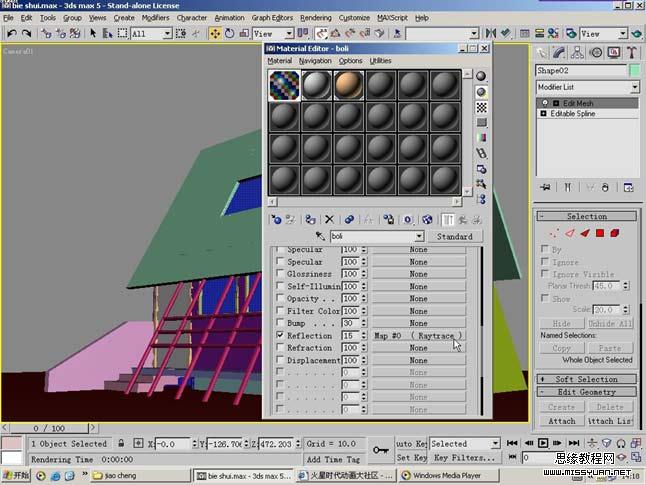Activate the Select and Rotate tool
Image resolution: width=646 pixels, height=485 pixels.
[x=229, y=33]
